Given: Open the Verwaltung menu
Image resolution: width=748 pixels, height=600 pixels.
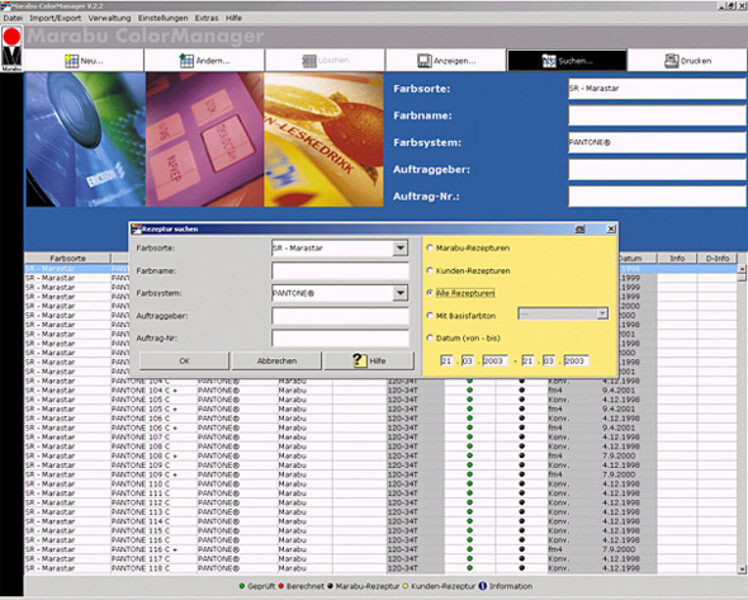Looking at the screenshot, I should (x=109, y=18).
